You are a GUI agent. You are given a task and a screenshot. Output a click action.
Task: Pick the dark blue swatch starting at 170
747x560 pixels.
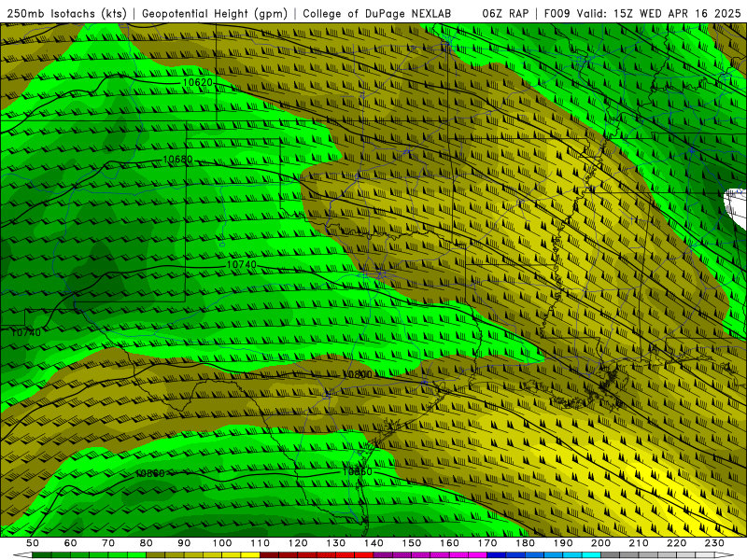point(497,555)
